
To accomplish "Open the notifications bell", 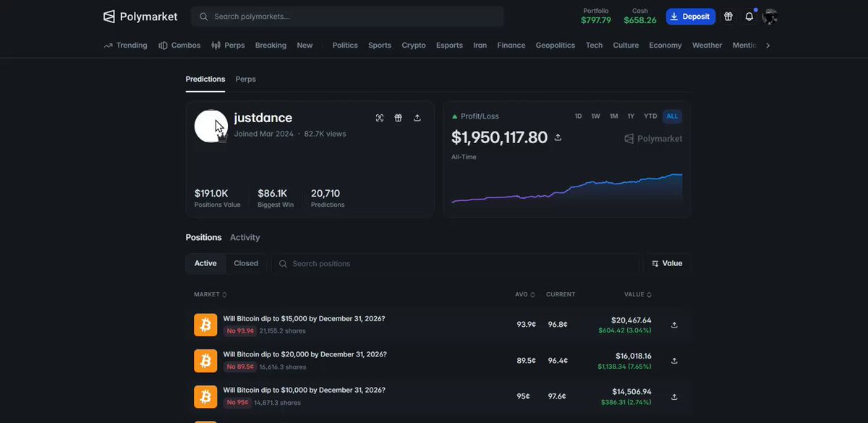I will [x=749, y=16].
